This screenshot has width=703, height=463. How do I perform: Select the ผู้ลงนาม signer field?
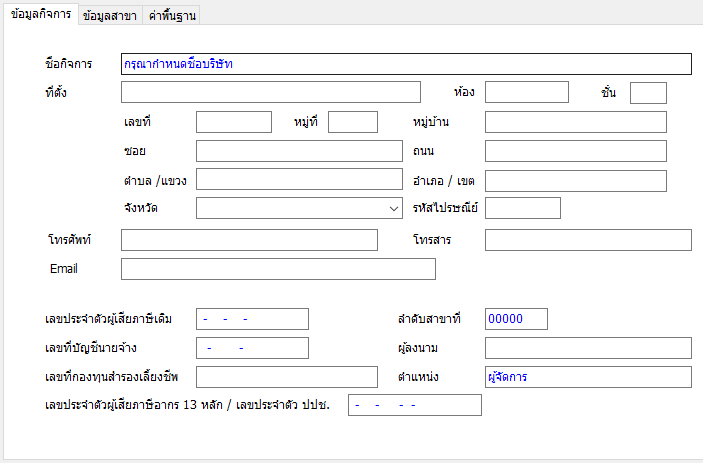[x=588, y=348]
